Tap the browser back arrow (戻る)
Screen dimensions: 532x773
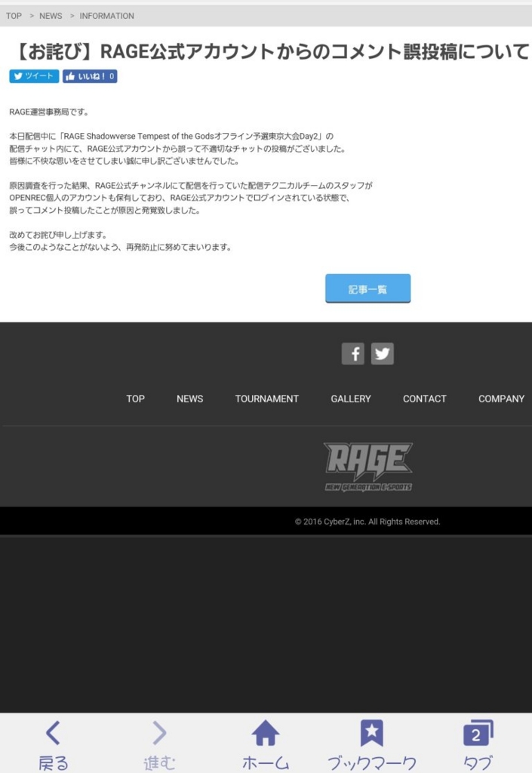tap(53, 744)
